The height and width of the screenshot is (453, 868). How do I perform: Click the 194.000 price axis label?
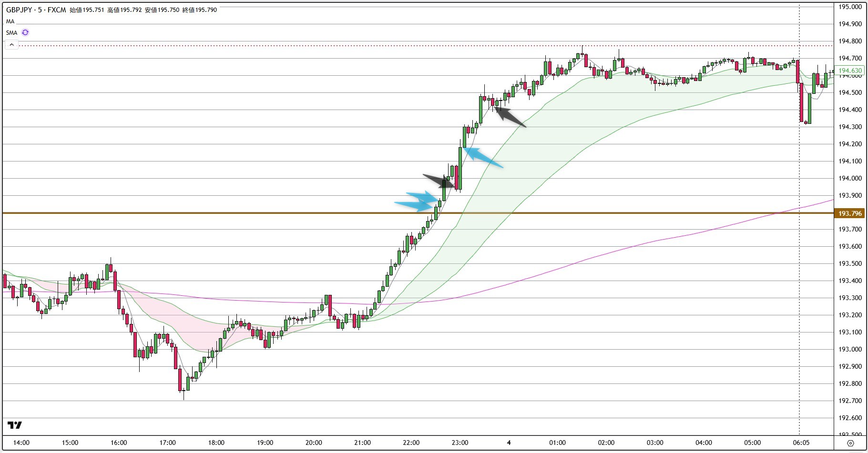850,178
